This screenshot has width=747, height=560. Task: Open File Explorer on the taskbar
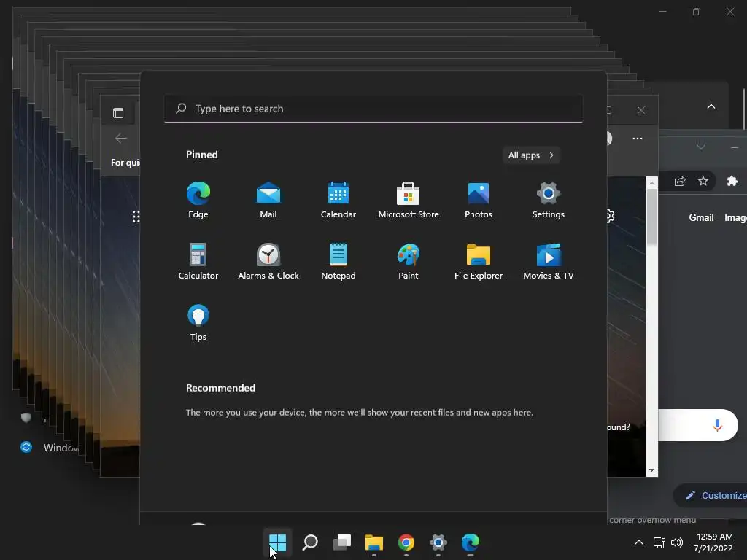[x=374, y=542]
